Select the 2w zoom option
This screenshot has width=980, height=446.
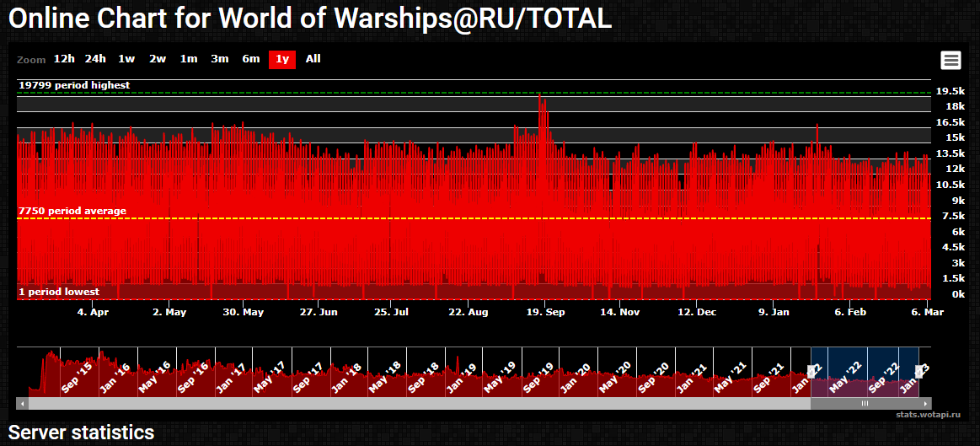[158, 59]
